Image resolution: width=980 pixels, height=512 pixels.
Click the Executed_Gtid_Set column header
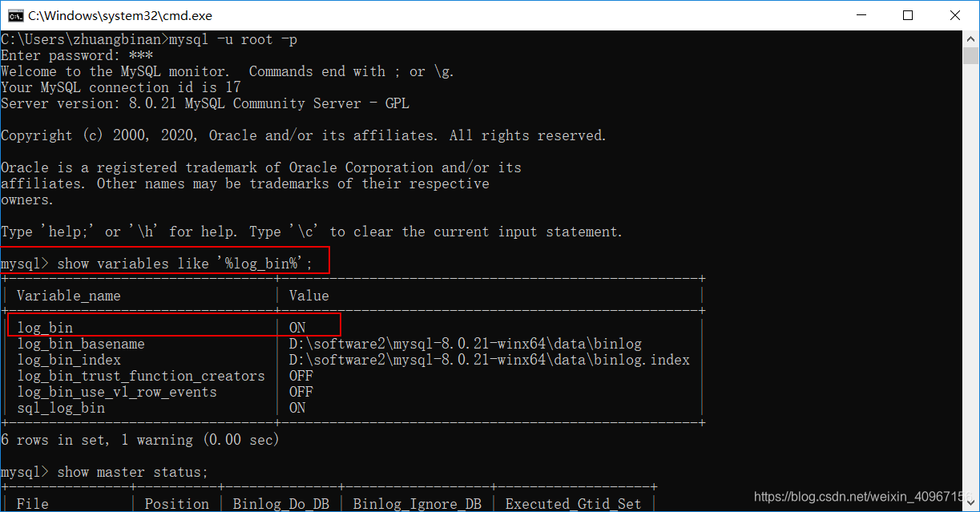(x=574, y=504)
